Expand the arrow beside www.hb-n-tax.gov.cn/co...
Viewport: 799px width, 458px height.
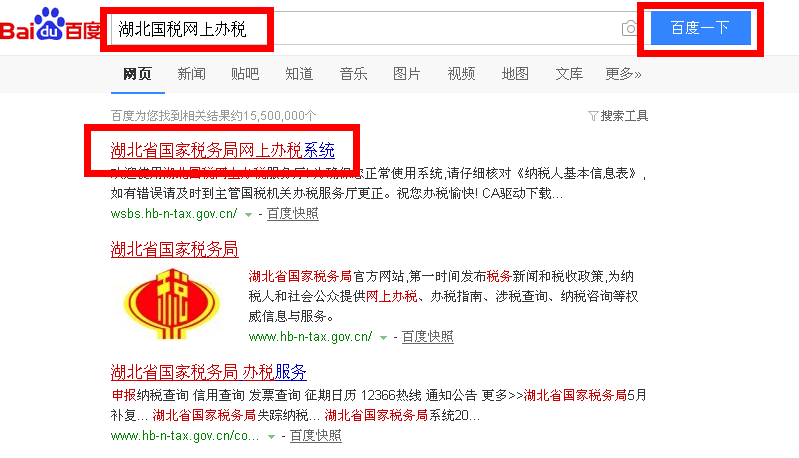pos(271,437)
